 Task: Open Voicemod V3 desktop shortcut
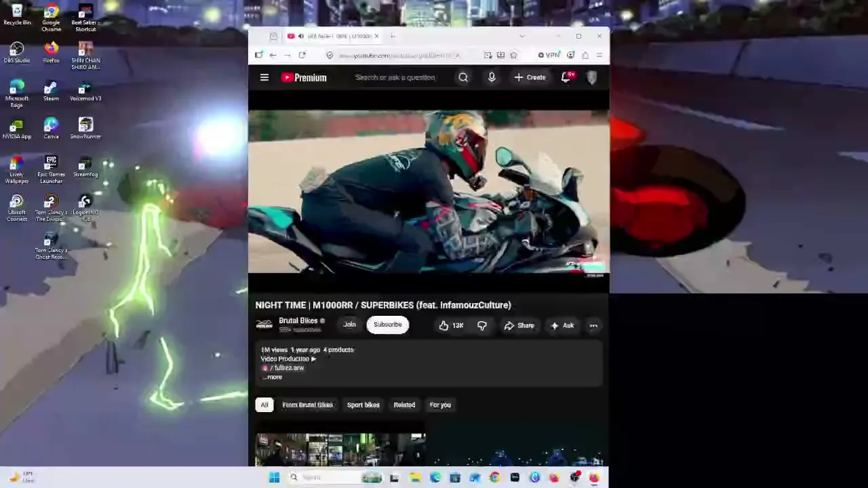(x=85, y=91)
